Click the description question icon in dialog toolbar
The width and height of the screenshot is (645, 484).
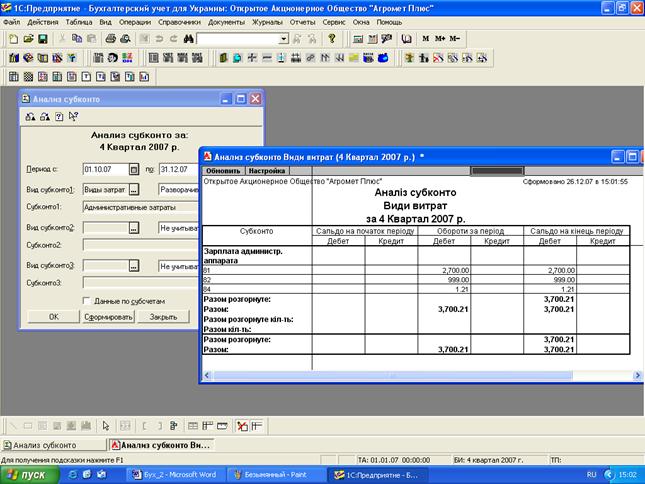59,117
